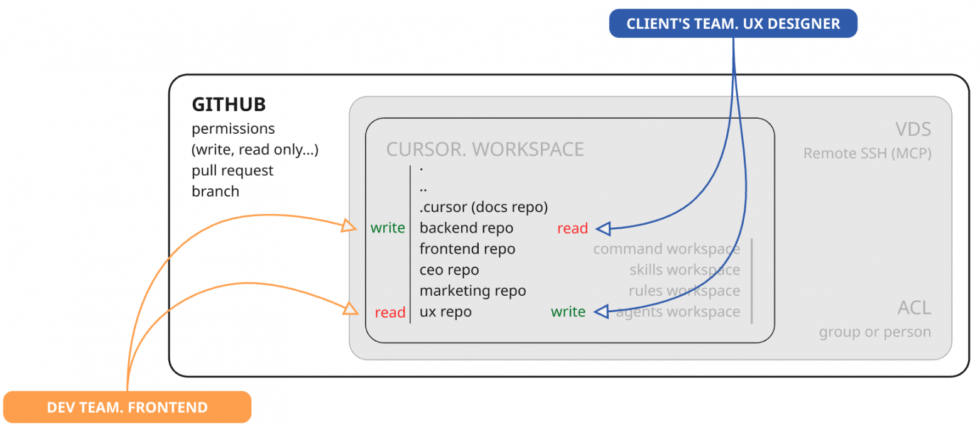Viewport: 980px width, 429px height.
Task: Click the 'permissions' line under GitHub
Action: tap(233, 129)
